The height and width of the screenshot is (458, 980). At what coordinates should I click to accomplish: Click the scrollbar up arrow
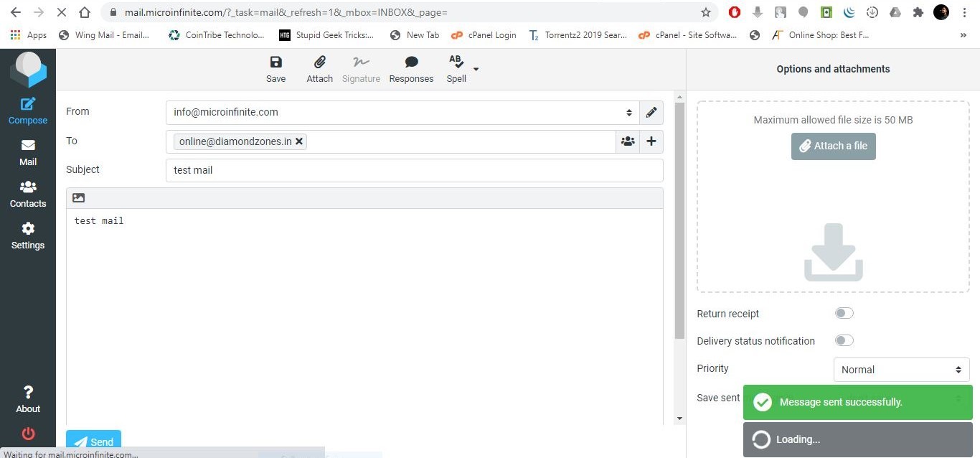click(x=680, y=96)
